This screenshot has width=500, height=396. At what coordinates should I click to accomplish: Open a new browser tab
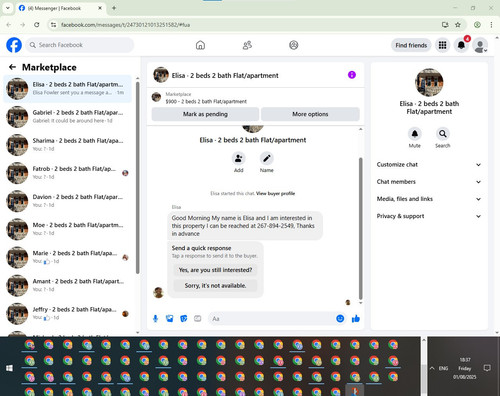114,8
